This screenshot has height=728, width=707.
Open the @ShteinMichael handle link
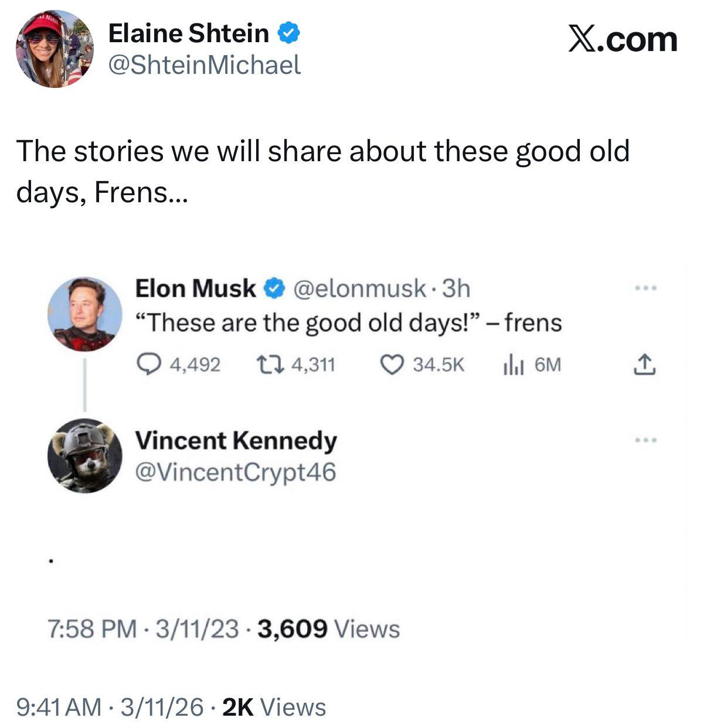(x=205, y=65)
